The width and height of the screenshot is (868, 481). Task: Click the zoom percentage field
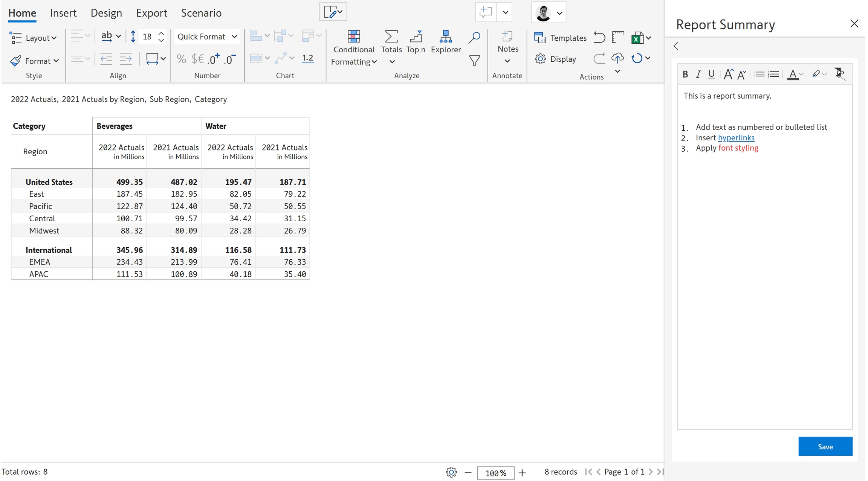pos(495,473)
